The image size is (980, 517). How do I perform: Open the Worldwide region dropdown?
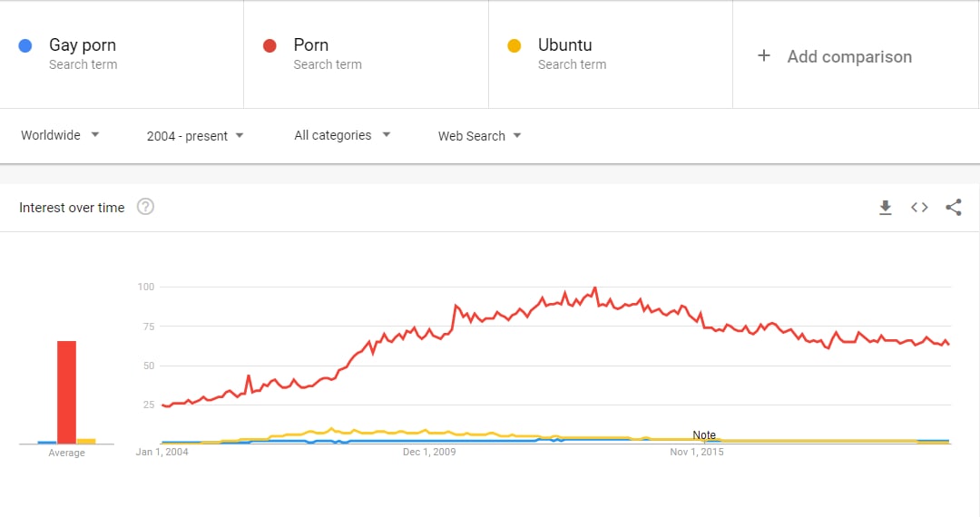pyautogui.click(x=60, y=135)
